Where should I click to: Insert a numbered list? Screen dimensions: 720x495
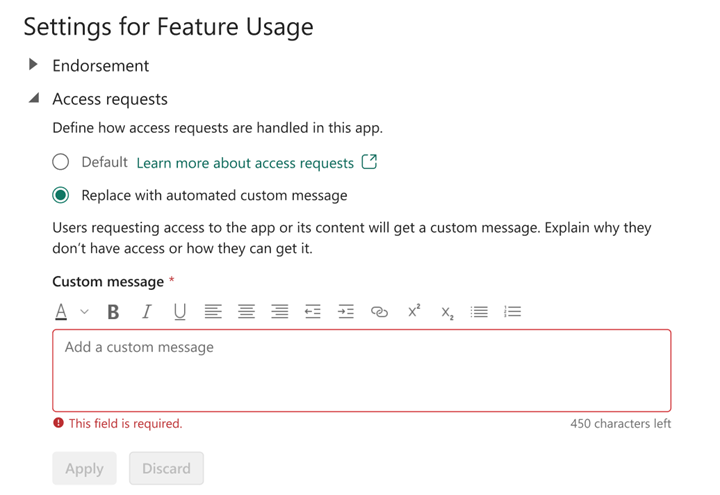(513, 312)
